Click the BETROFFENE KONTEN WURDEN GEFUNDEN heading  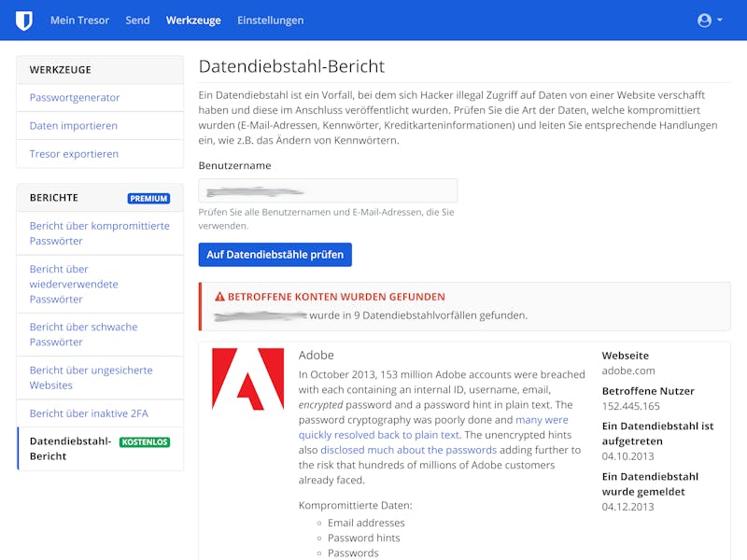pos(336,297)
